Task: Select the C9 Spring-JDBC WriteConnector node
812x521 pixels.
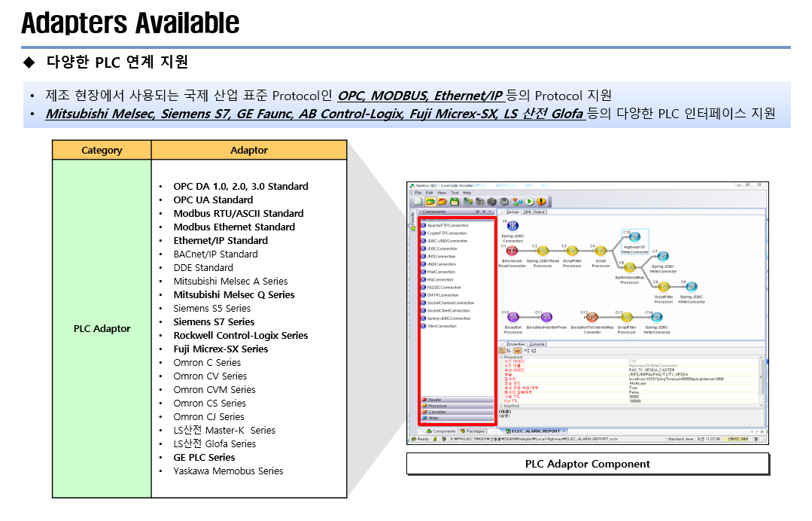Action: [692, 286]
